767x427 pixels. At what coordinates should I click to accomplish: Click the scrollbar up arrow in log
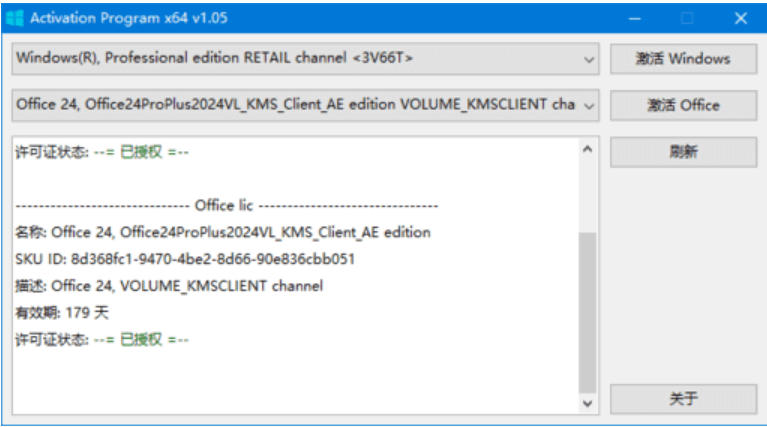[x=587, y=149]
